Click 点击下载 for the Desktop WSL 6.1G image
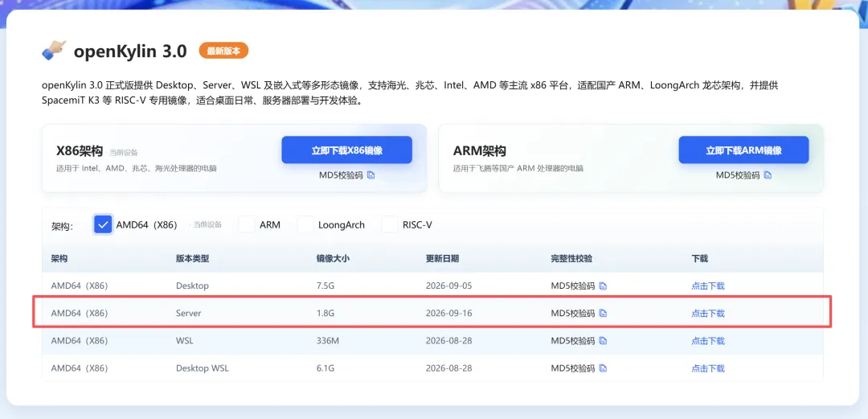The width and height of the screenshot is (868, 419). pos(707,368)
